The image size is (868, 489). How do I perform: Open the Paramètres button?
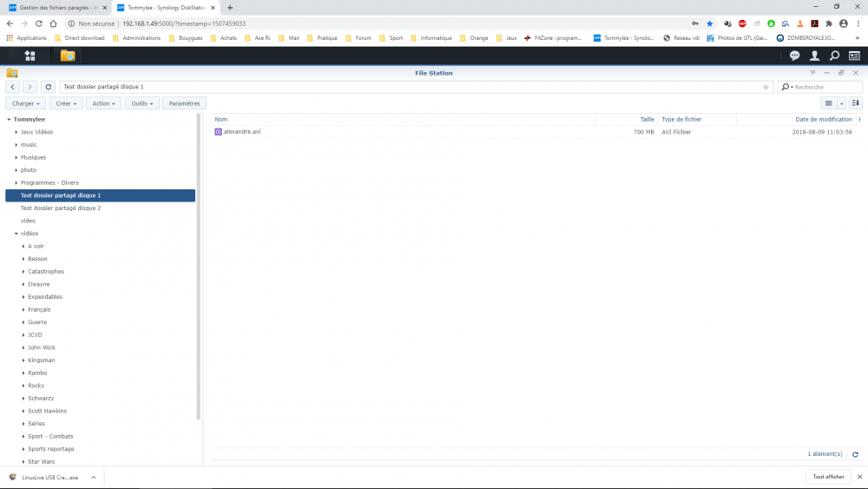[184, 103]
